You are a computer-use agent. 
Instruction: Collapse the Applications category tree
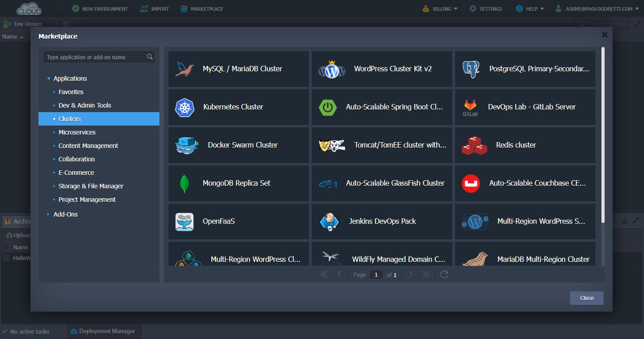click(49, 78)
